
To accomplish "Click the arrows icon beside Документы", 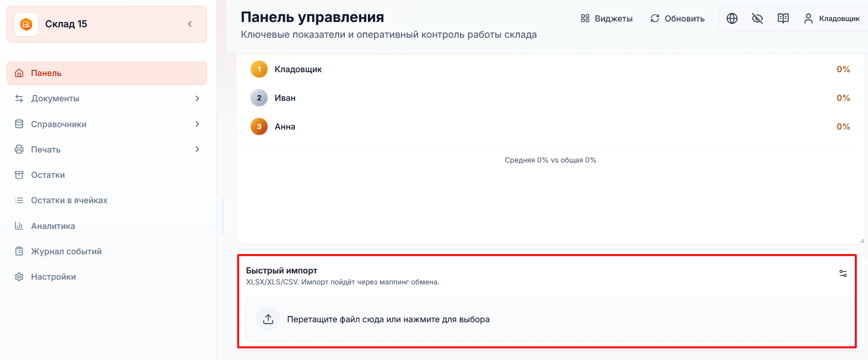I will (x=19, y=98).
